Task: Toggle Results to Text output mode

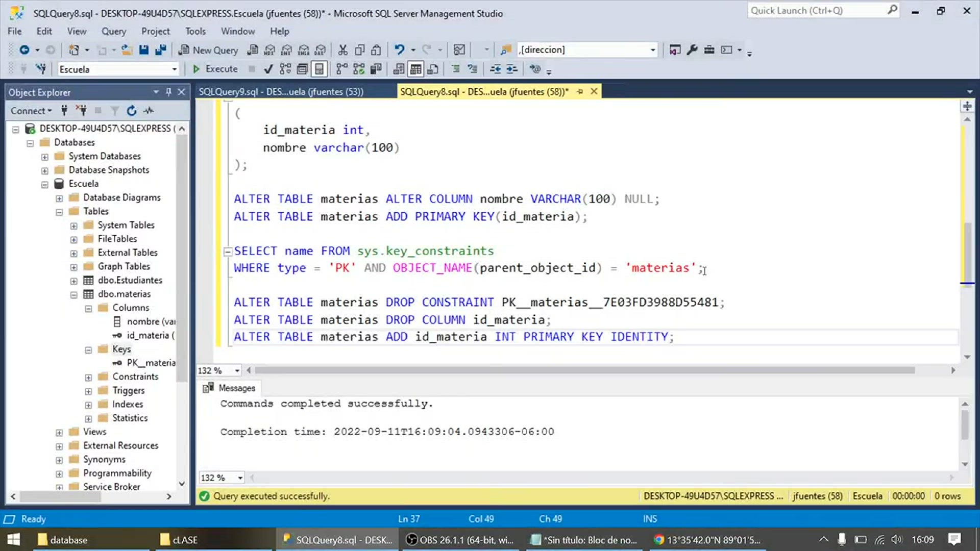Action: click(x=399, y=69)
